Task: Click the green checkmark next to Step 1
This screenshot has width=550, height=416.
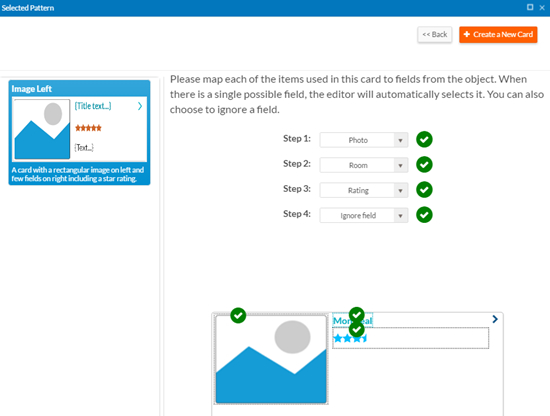Action: point(424,140)
